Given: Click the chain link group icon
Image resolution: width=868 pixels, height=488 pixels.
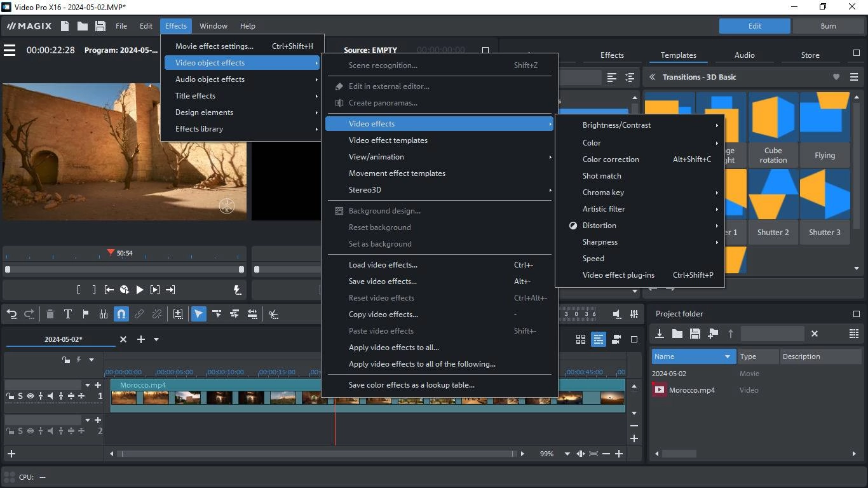Looking at the screenshot, I should [139, 314].
